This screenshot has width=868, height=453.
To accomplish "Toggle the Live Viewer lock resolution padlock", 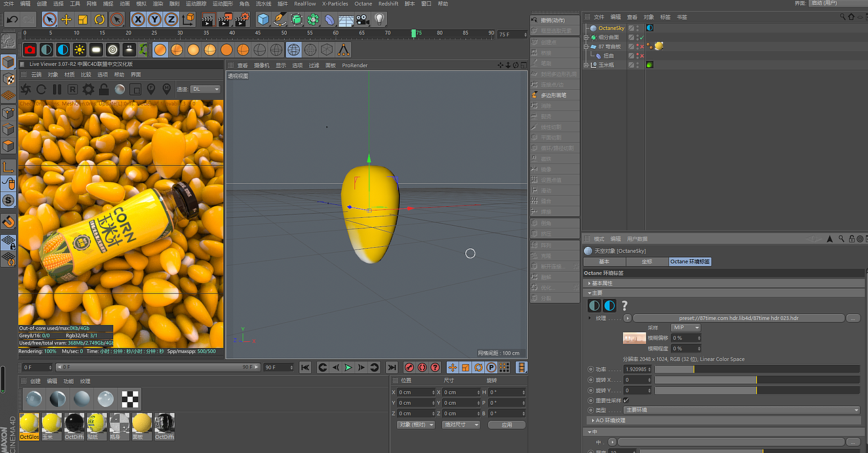I will click(104, 89).
